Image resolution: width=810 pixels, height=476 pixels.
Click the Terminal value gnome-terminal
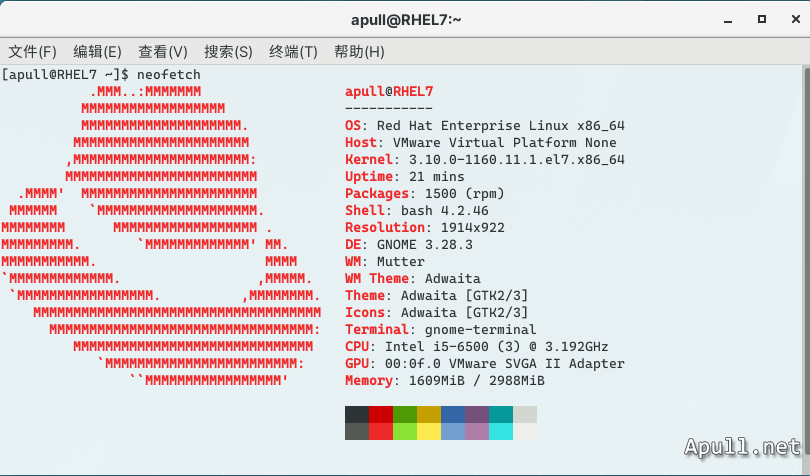(480, 330)
